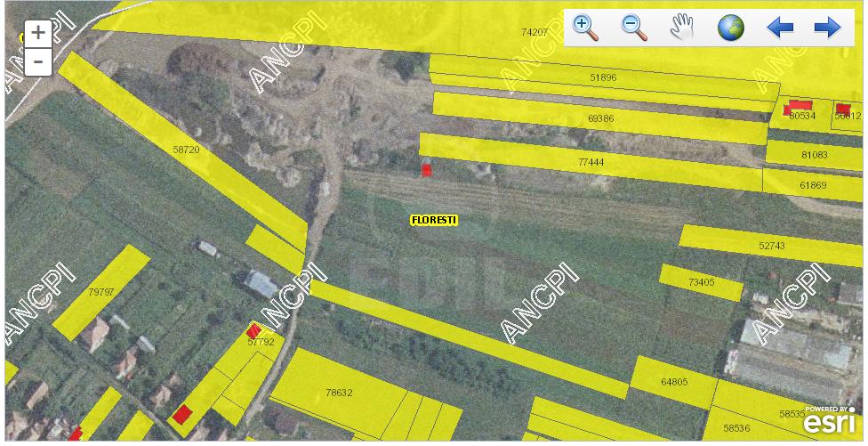Select the zoom out magnifier tool
The width and height of the screenshot is (868, 446).
click(x=634, y=28)
